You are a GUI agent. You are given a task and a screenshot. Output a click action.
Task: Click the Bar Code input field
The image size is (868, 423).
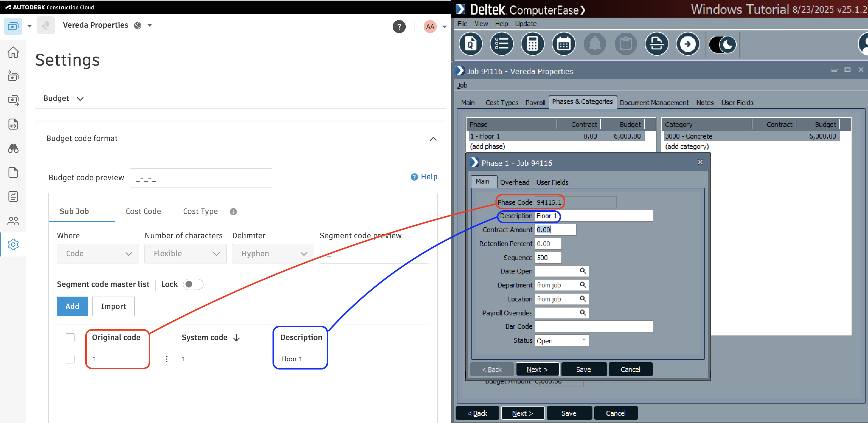(x=594, y=326)
